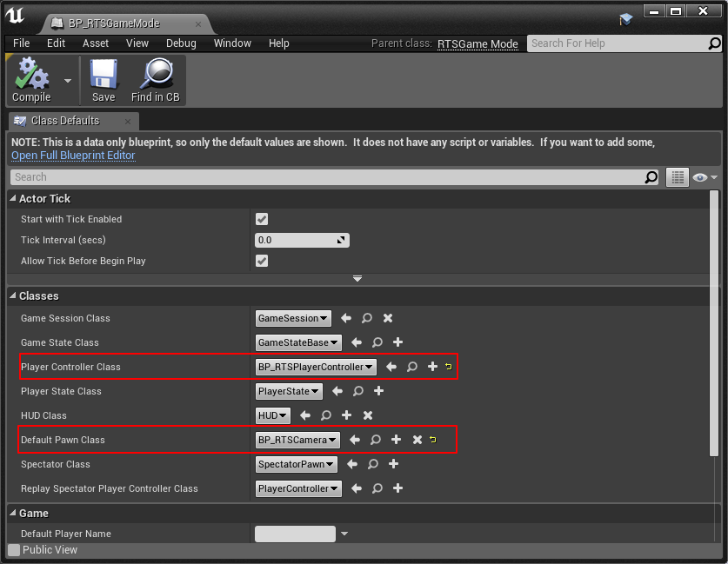
Task: Toggle Allow Tick Before Begin Play
Action: tap(262, 261)
